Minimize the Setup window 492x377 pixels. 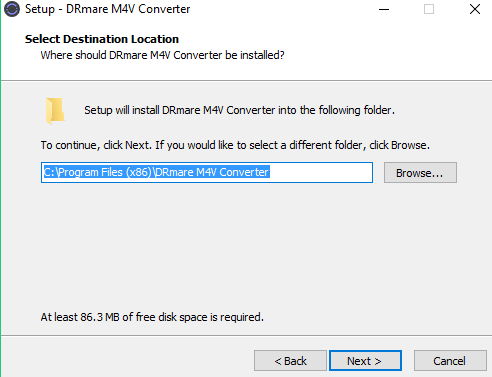pyautogui.click(x=384, y=9)
